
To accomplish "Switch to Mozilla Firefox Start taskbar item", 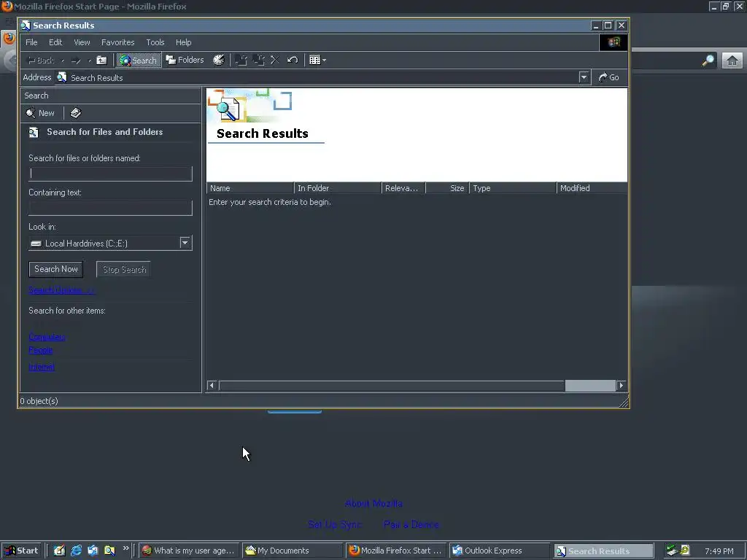I will 396,551.
